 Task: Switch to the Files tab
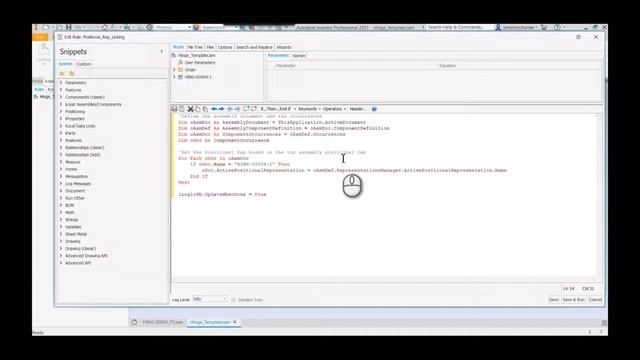pyautogui.click(x=210, y=47)
